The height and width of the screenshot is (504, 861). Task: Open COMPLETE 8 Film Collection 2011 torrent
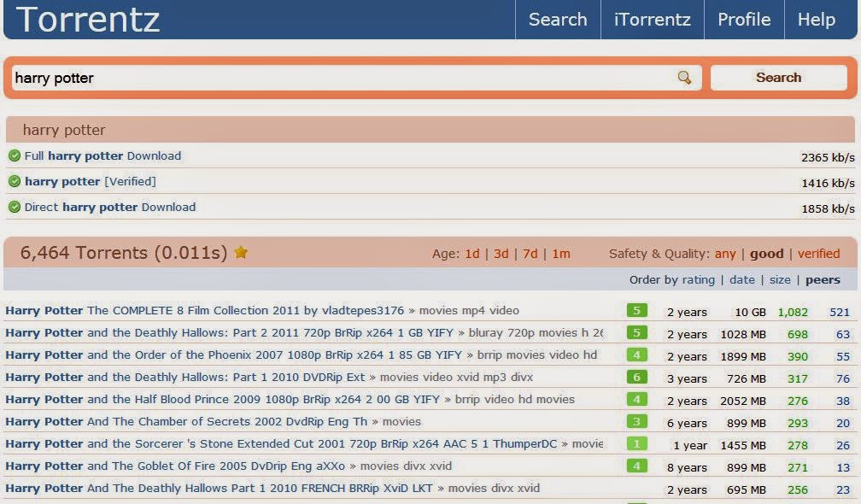204,310
